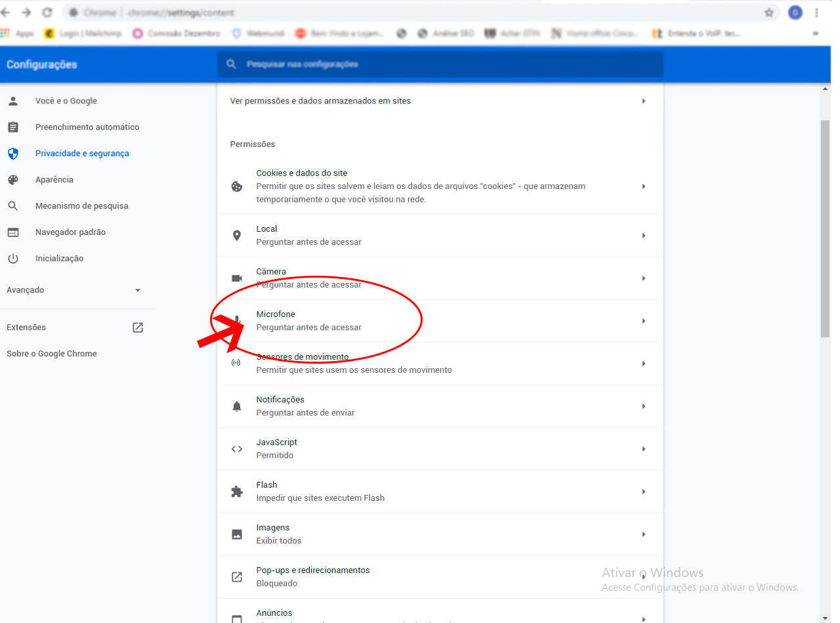The height and width of the screenshot is (623, 840).
Task: Open Sobre o Google Chrome link
Action: click(x=52, y=354)
